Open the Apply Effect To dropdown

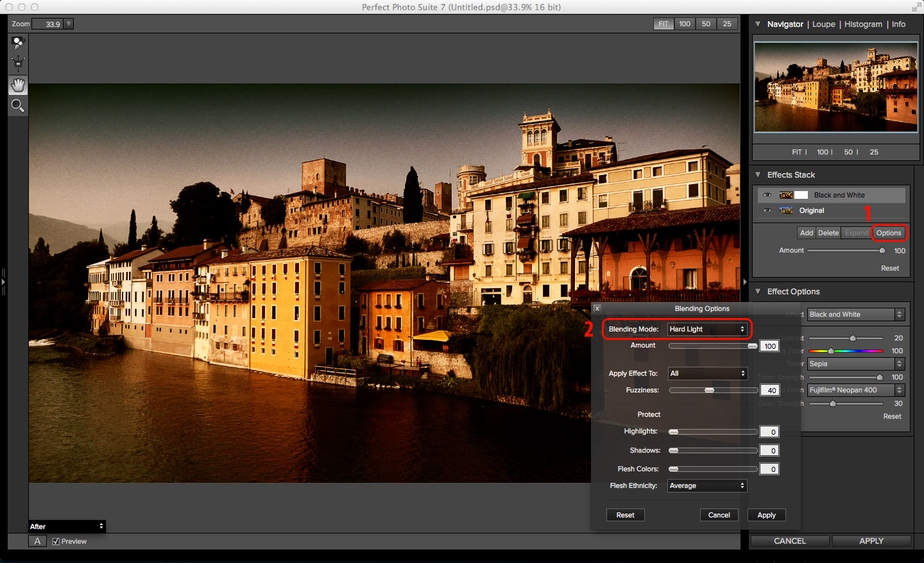(x=708, y=373)
